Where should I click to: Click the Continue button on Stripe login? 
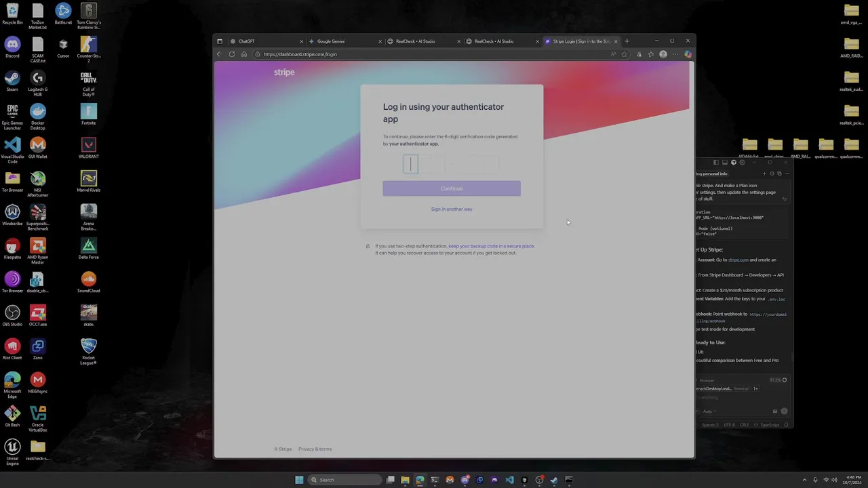[x=452, y=188]
